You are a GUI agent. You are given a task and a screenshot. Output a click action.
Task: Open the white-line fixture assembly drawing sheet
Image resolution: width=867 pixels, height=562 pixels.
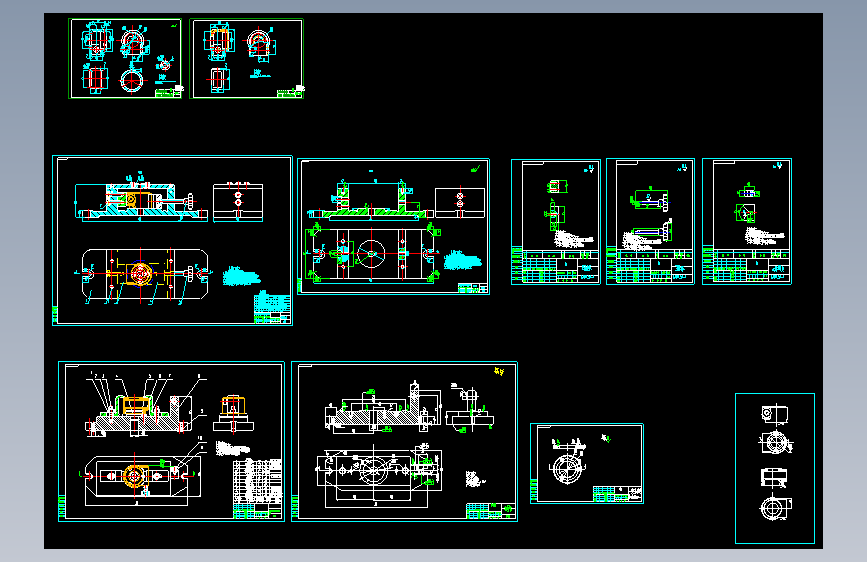click(x=404, y=441)
